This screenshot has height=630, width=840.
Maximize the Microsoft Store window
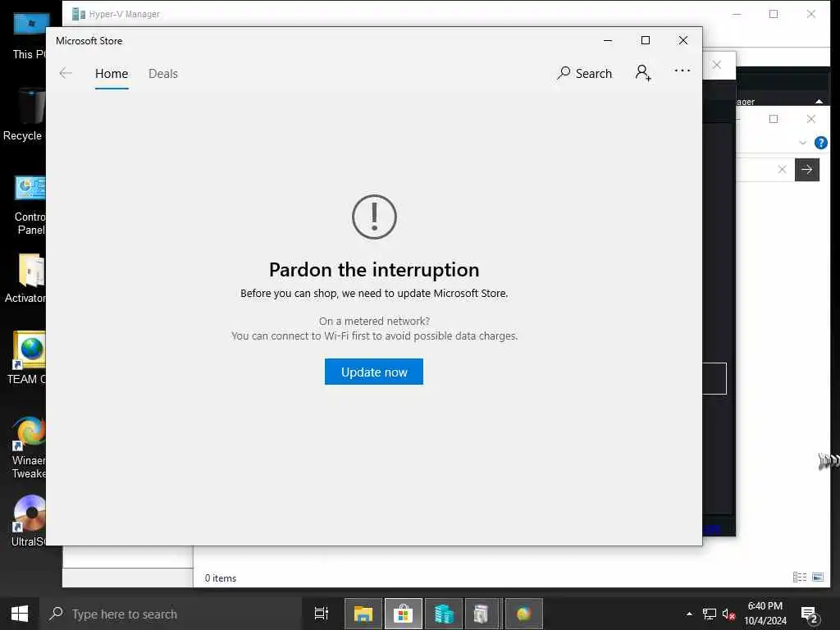(646, 41)
